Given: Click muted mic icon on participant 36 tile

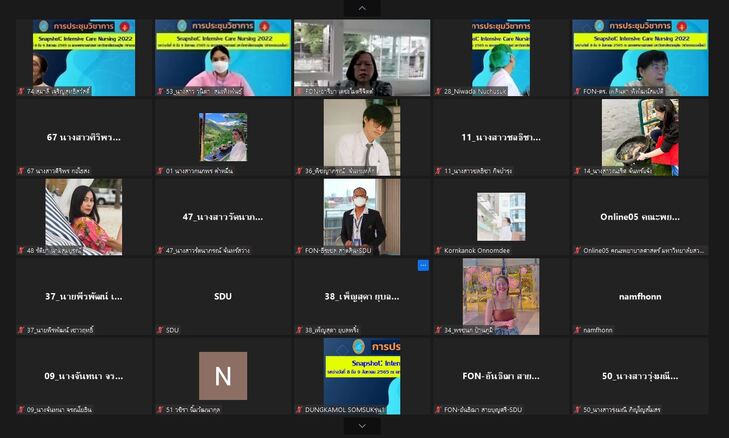Looking at the screenshot, I should click(299, 171).
